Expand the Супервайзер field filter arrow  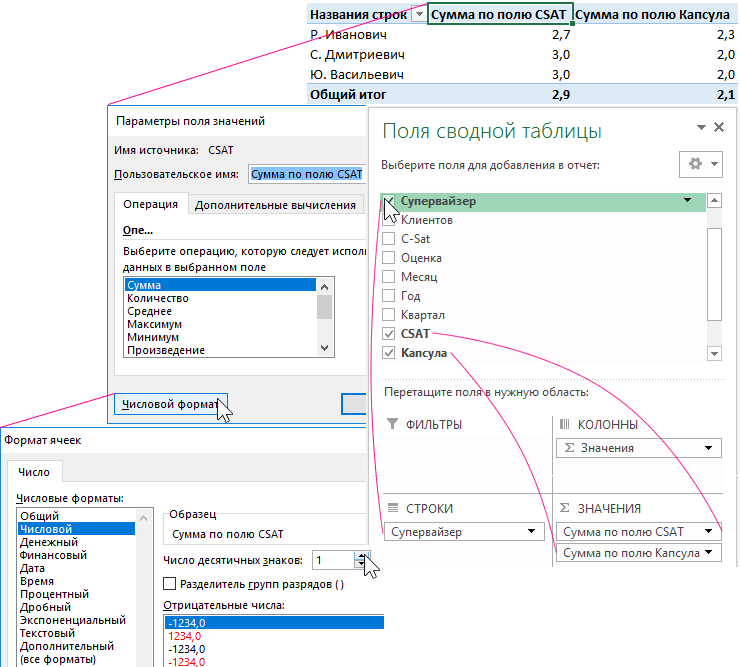(687, 201)
